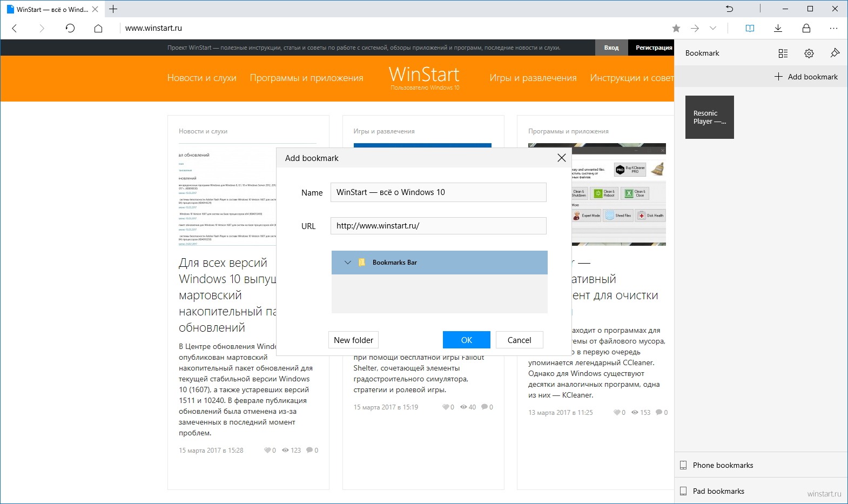Click the date 15 марта 2017 в 15:28

point(211,450)
